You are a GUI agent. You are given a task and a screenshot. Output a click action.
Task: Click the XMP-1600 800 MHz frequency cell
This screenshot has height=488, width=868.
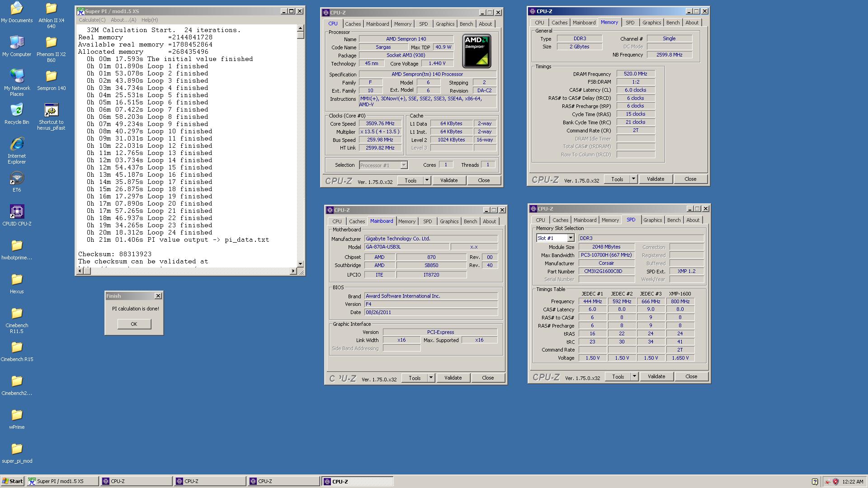pyautogui.click(x=680, y=301)
